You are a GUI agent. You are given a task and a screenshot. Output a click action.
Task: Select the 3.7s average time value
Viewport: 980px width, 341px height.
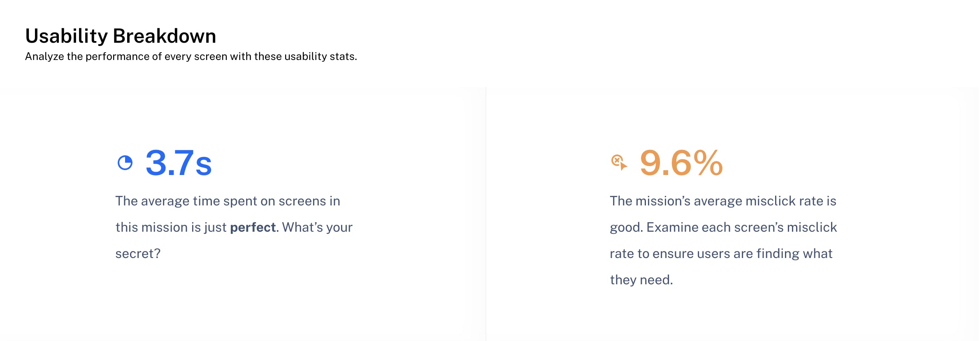(x=179, y=163)
